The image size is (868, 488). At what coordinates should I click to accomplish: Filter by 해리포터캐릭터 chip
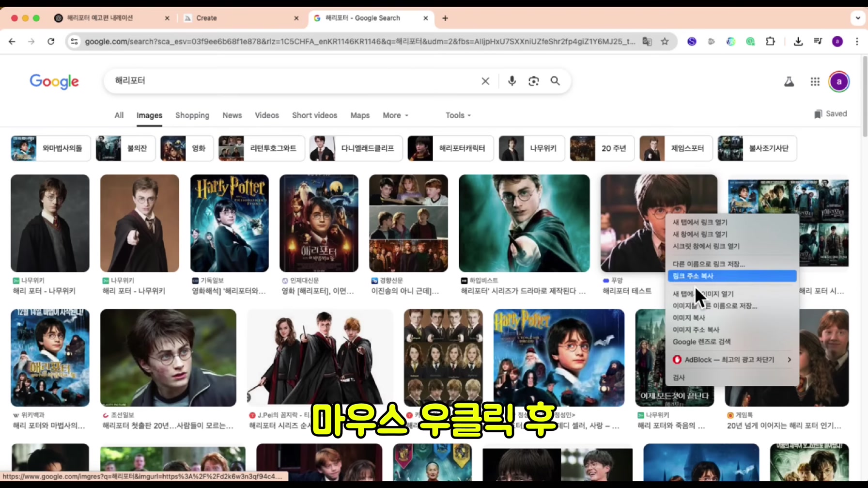450,148
